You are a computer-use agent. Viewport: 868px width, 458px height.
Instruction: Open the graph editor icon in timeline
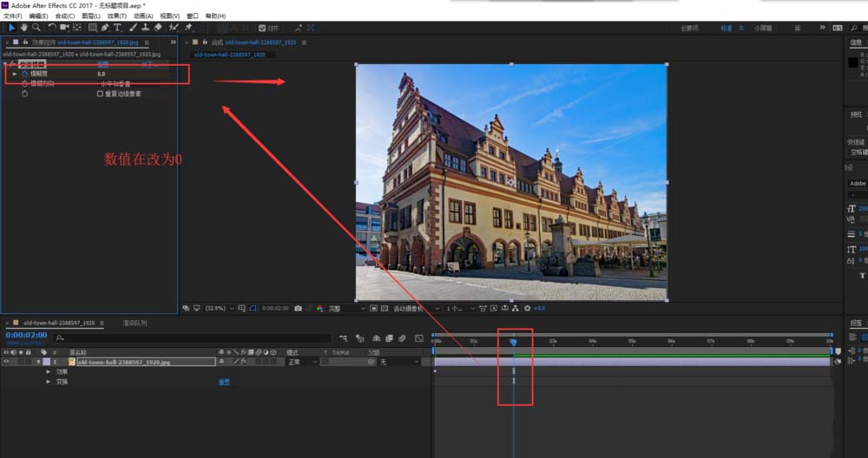click(419, 338)
